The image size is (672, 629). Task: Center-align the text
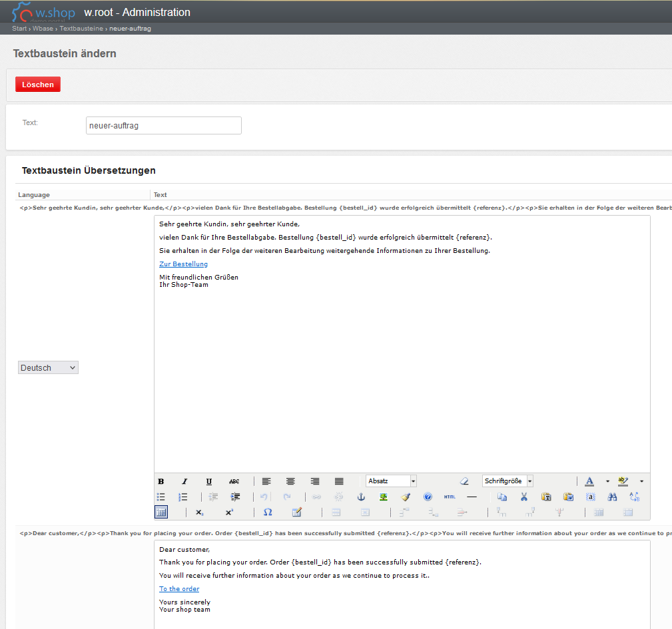point(290,481)
